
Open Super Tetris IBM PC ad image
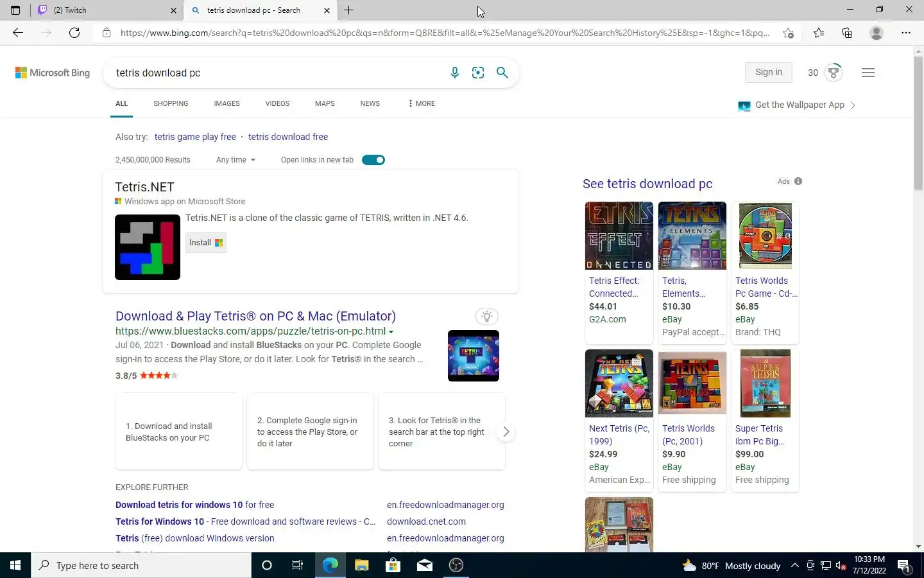pyautogui.click(x=766, y=383)
